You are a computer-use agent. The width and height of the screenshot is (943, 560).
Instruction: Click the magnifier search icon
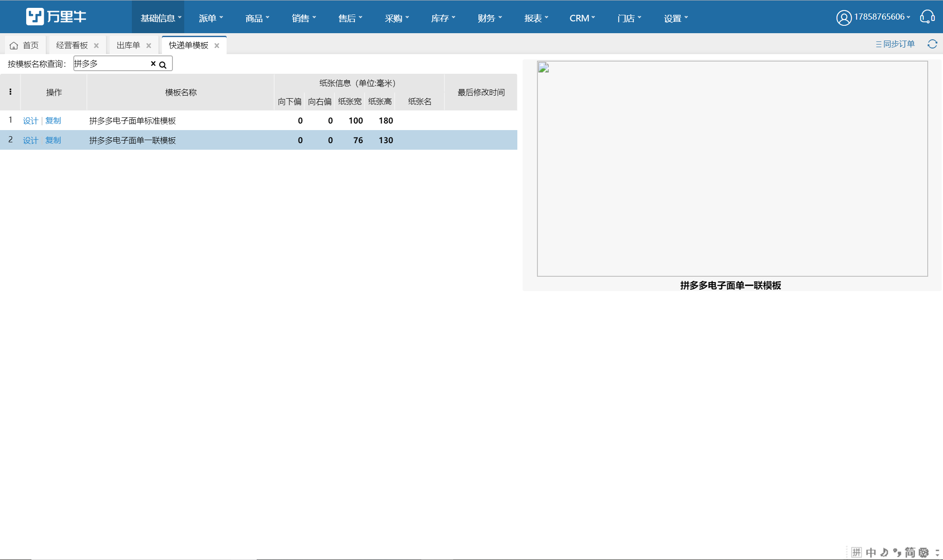(x=163, y=65)
